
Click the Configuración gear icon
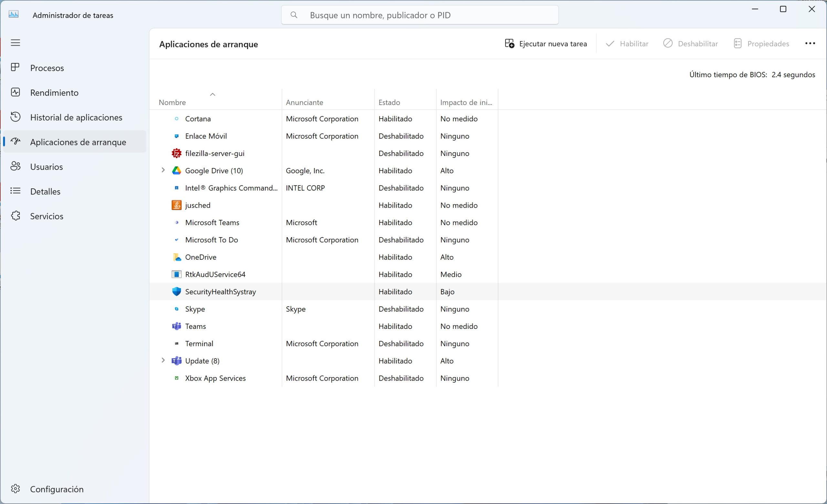(15, 489)
